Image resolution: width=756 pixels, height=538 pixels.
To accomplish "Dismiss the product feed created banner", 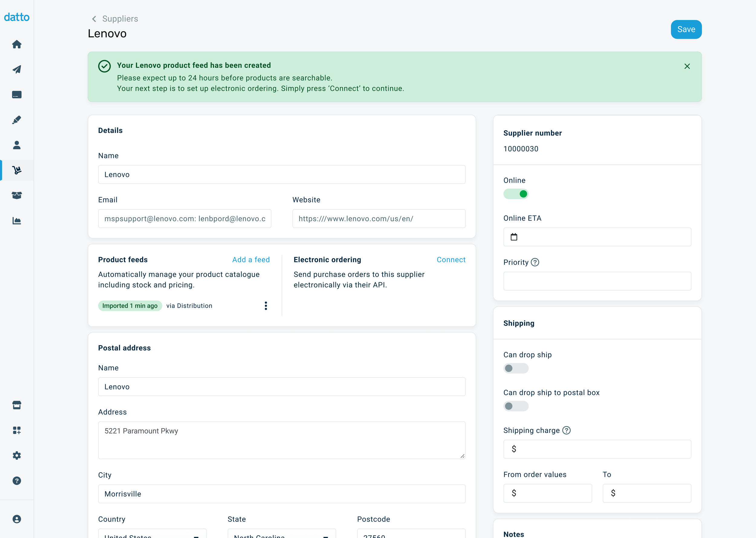I will click(687, 66).
